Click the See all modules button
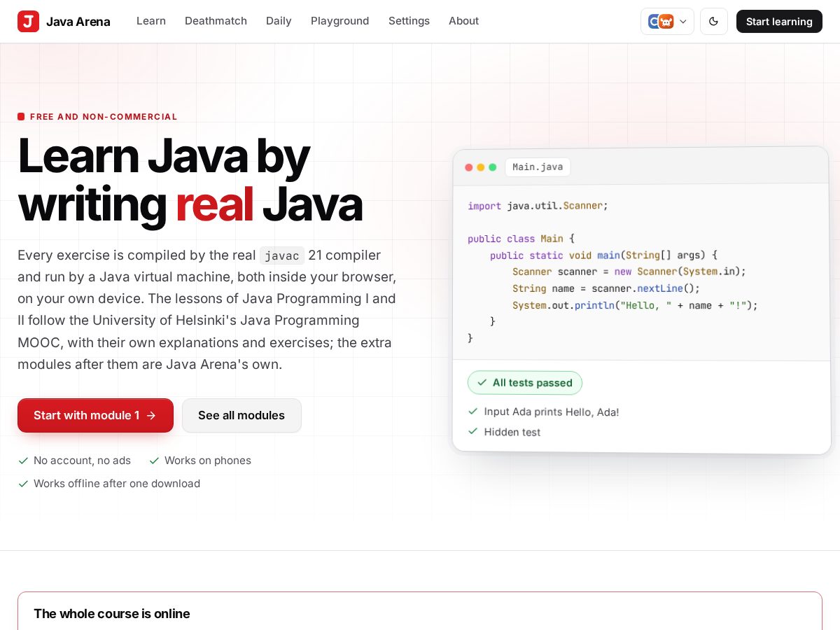The width and height of the screenshot is (840, 630). (x=241, y=415)
